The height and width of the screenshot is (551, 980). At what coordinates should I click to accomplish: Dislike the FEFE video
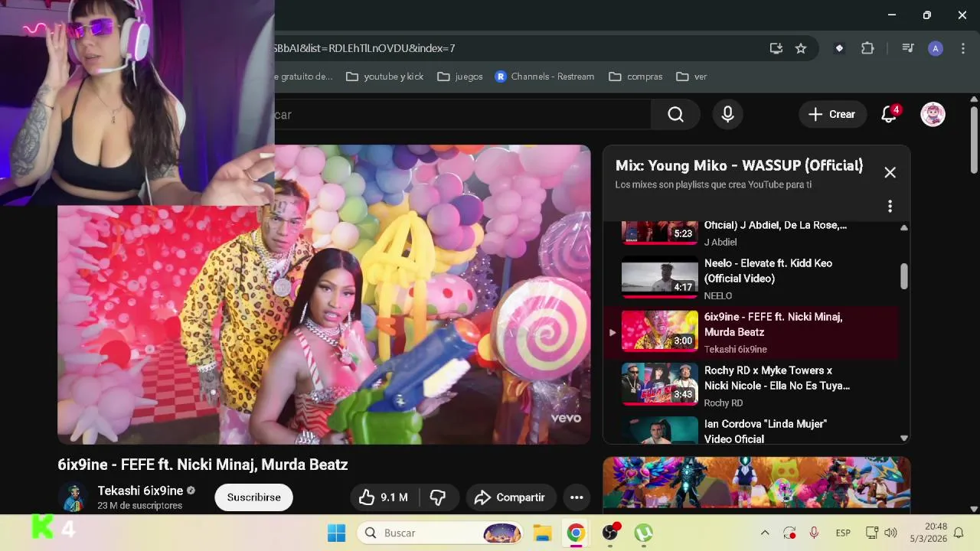pos(438,497)
